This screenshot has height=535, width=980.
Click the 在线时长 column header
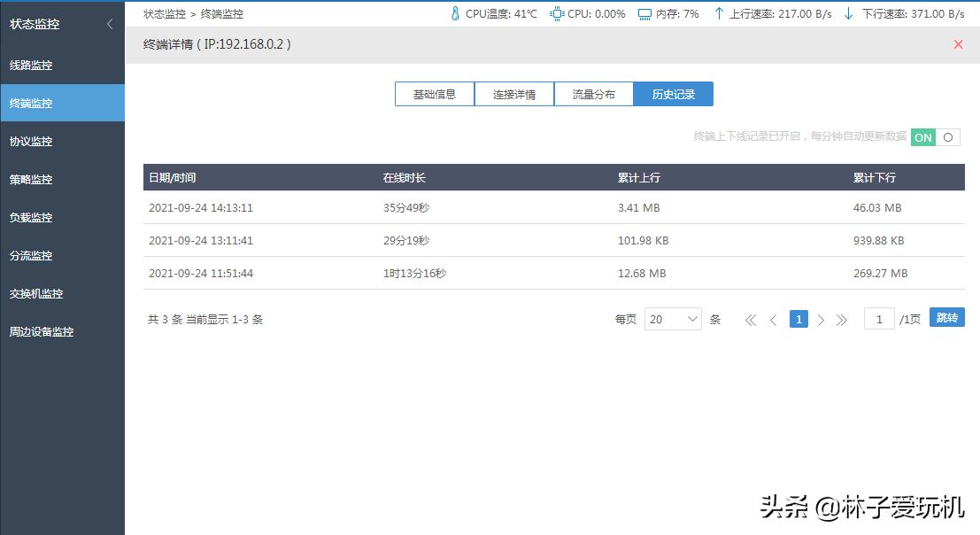(x=405, y=178)
